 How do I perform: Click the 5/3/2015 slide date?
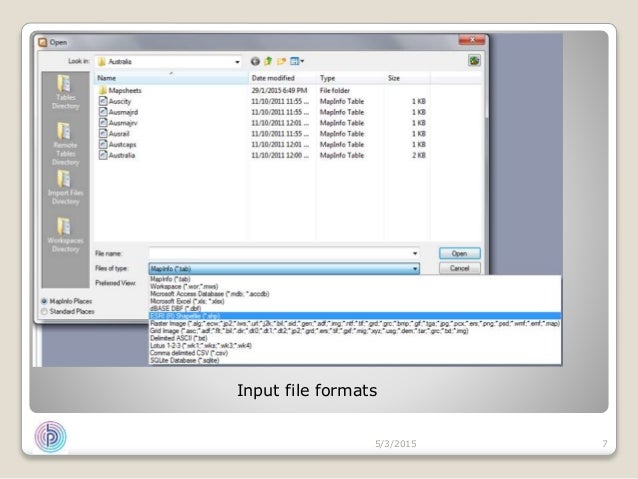pyautogui.click(x=396, y=444)
